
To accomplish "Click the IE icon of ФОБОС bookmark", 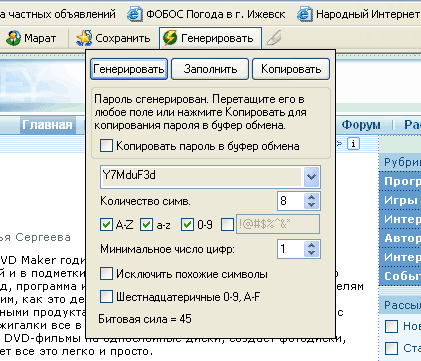I will [135, 14].
